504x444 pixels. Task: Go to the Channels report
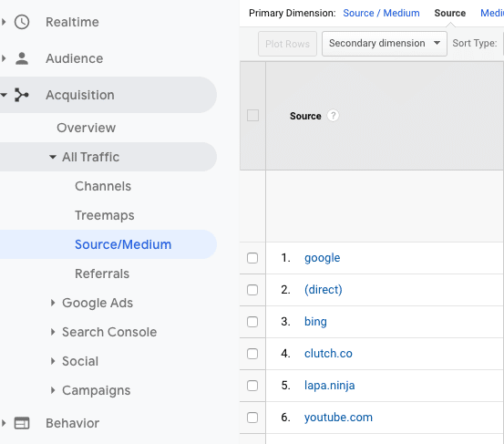pyautogui.click(x=103, y=186)
